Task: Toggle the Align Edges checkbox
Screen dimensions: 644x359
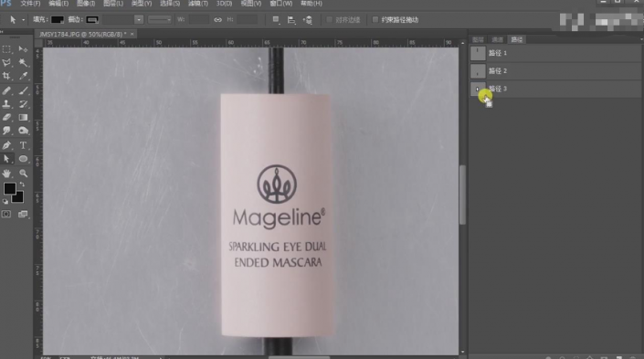Action: (329, 20)
